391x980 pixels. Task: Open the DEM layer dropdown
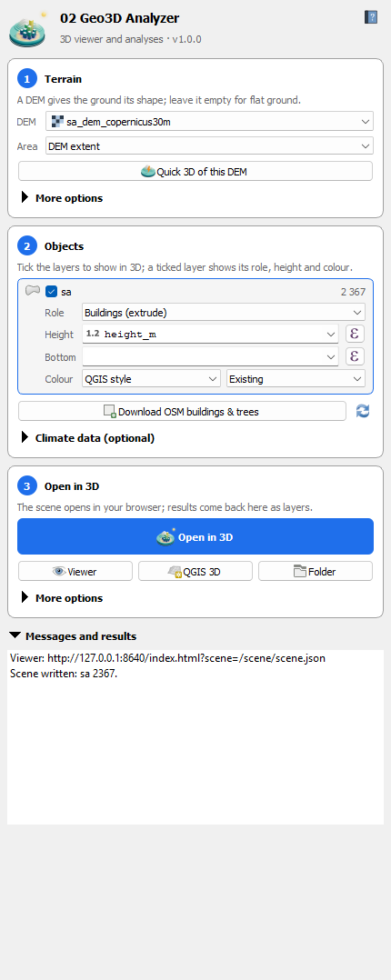[209, 122]
